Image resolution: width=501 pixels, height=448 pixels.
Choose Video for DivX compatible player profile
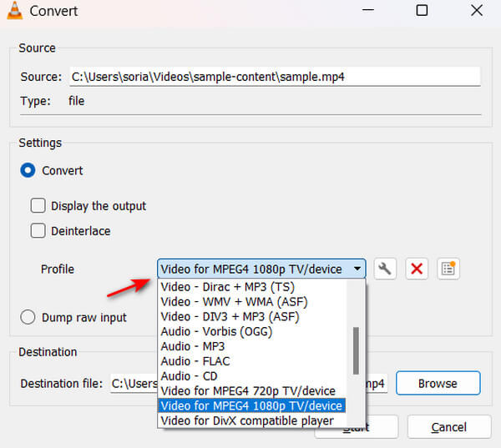(252, 420)
